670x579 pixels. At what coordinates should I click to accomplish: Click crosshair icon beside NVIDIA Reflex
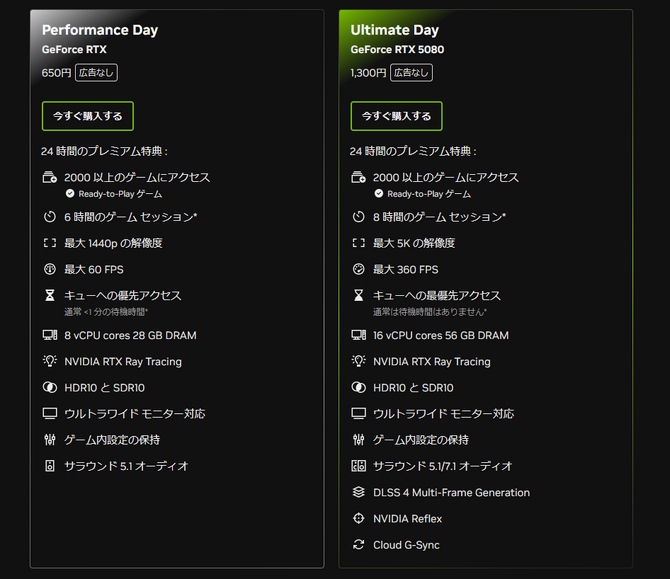359,518
